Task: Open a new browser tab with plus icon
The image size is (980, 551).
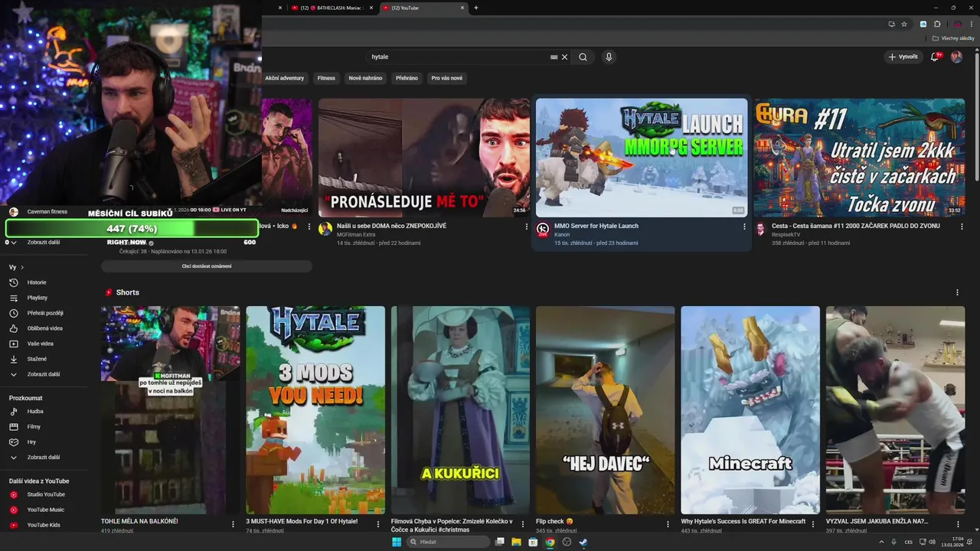Action: [476, 8]
